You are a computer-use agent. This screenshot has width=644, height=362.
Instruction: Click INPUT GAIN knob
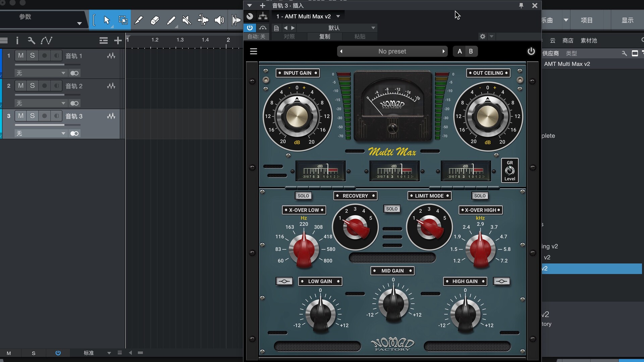297,116
